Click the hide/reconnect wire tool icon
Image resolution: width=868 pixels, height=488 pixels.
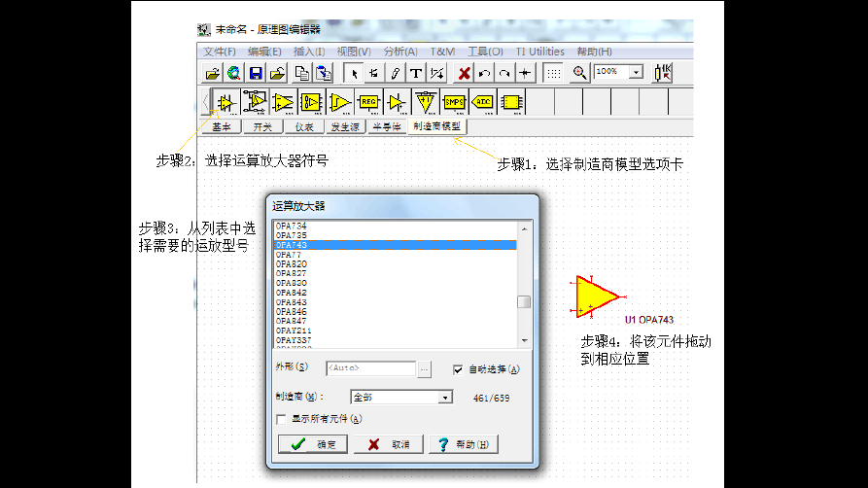click(x=436, y=73)
